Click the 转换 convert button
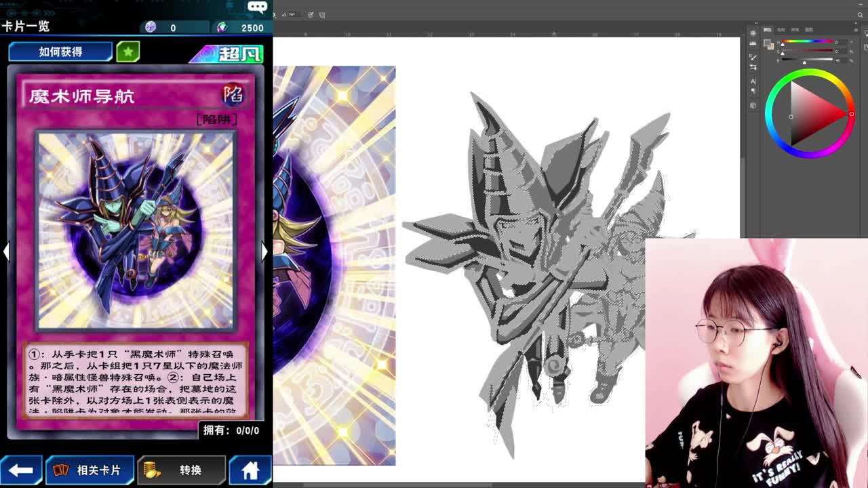Image resolution: width=868 pixels, height=488 pixels. point(182,470)
